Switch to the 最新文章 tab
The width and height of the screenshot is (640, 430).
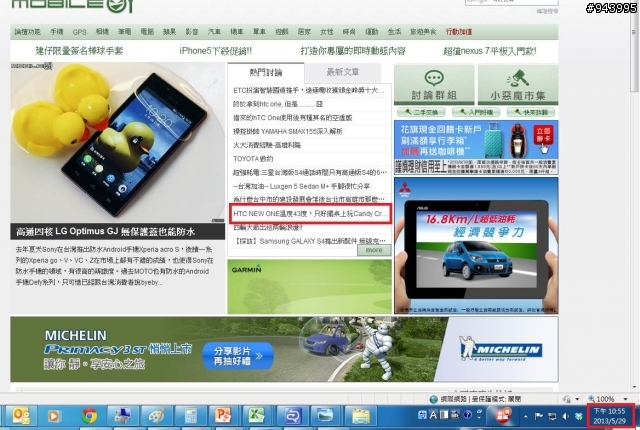point(343,72)
